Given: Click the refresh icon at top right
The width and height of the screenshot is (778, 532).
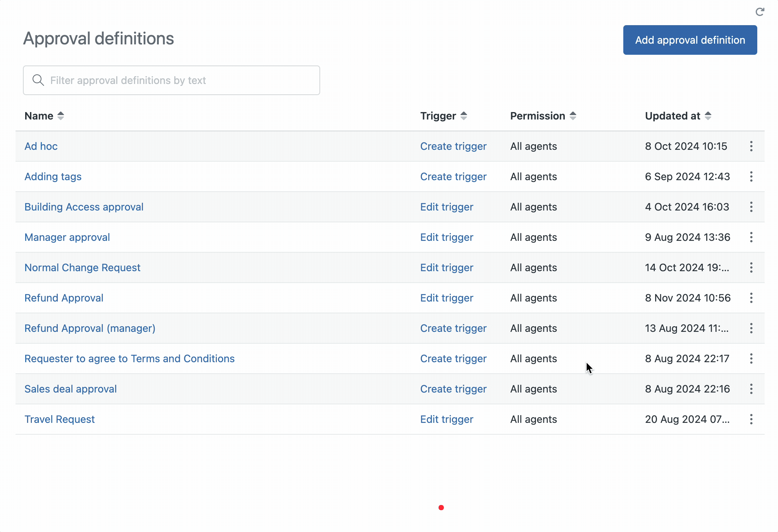Looking at the screenshot, I should tap(759, 12).
